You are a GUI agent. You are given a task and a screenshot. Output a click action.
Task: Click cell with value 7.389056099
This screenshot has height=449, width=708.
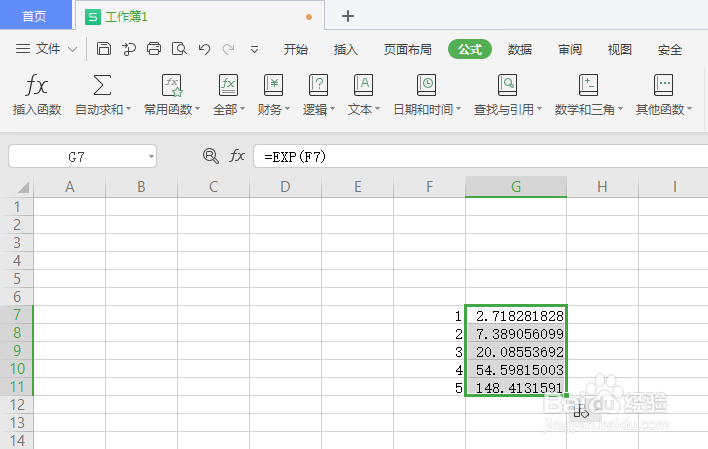(516, 333)
